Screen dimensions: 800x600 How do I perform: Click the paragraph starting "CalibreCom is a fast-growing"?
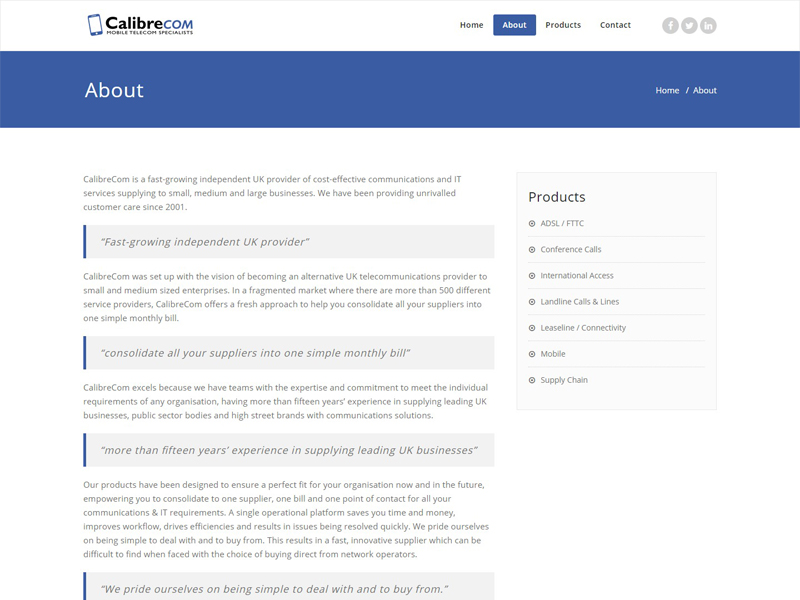[x=272, y=193]
